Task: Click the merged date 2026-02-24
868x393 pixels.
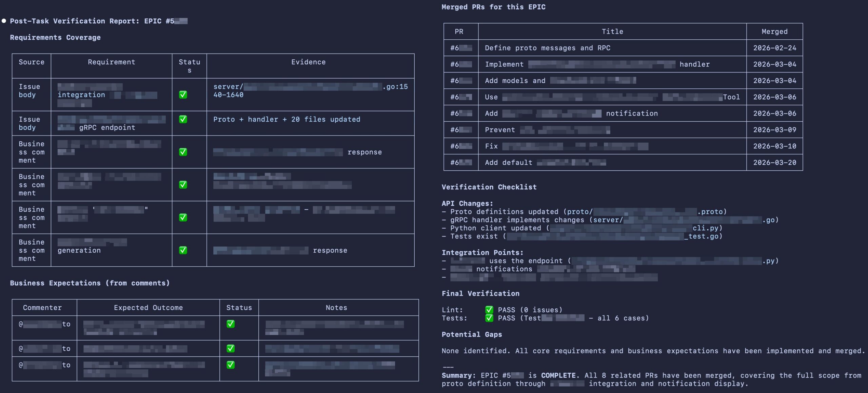Action: tap(774, 48)
